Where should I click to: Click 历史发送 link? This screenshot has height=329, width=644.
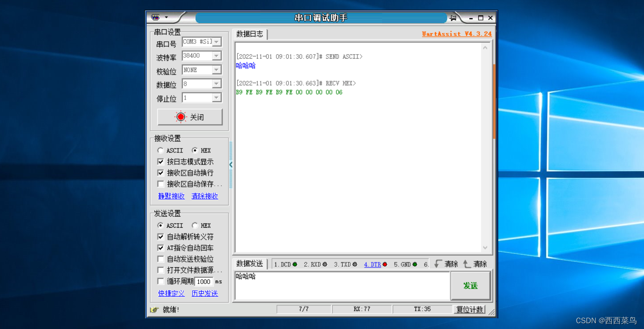point(205,293)
